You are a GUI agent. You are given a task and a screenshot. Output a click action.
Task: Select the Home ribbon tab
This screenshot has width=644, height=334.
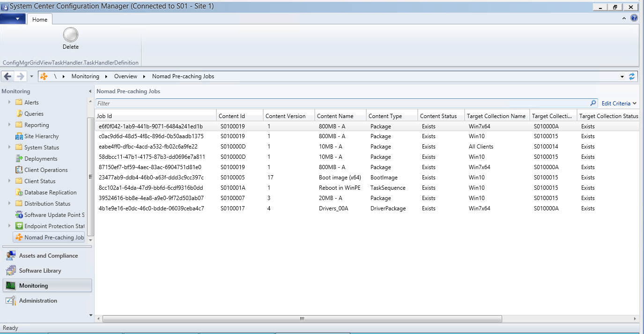click(x=40, y=19)
